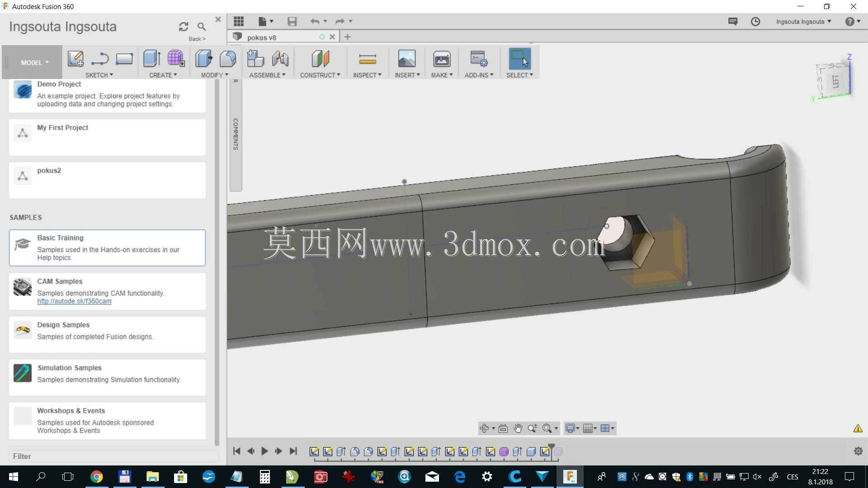Play the timeline
The height and width of the screenshot is (488, 868).
coord(264,451)
